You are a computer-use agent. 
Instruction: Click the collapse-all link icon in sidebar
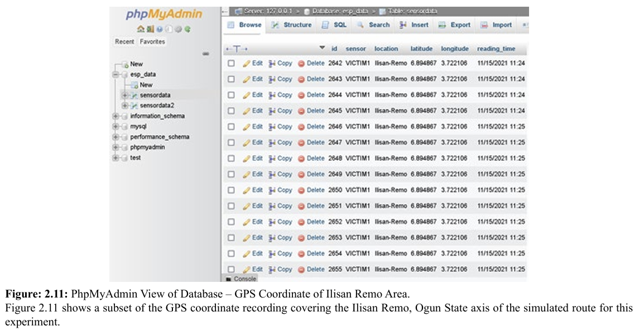click(205, 54)
